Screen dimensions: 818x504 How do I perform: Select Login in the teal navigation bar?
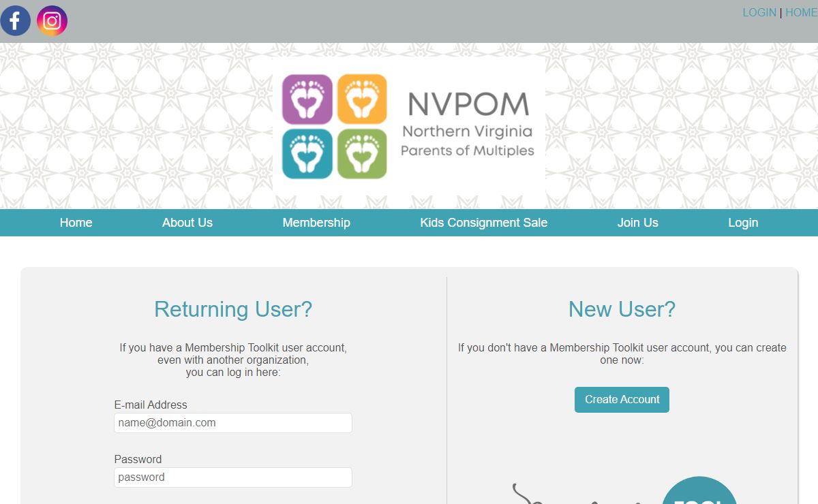(743, 223)
